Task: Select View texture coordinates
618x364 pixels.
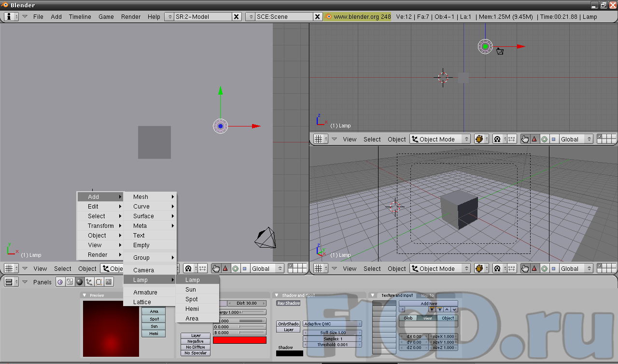Action: [x=428, y=318]
